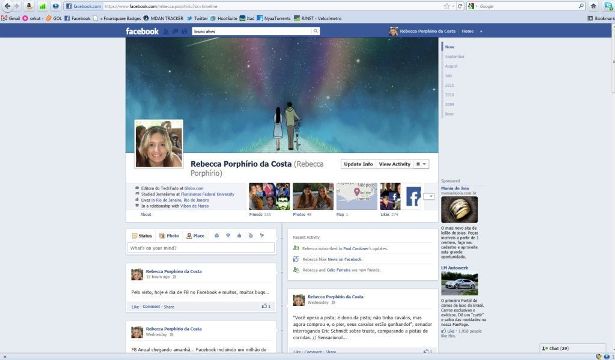
Task: Click Comment on the 'bugs' post
Action: [x=151, y=307]
